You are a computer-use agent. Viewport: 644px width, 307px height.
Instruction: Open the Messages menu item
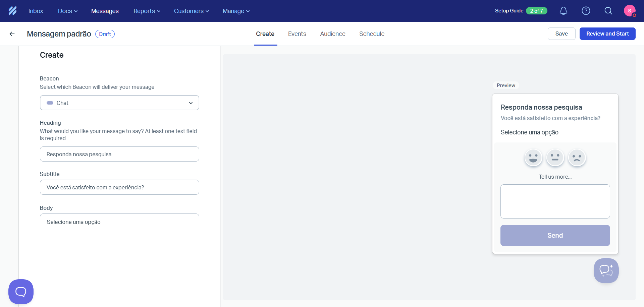pos(105,11)
